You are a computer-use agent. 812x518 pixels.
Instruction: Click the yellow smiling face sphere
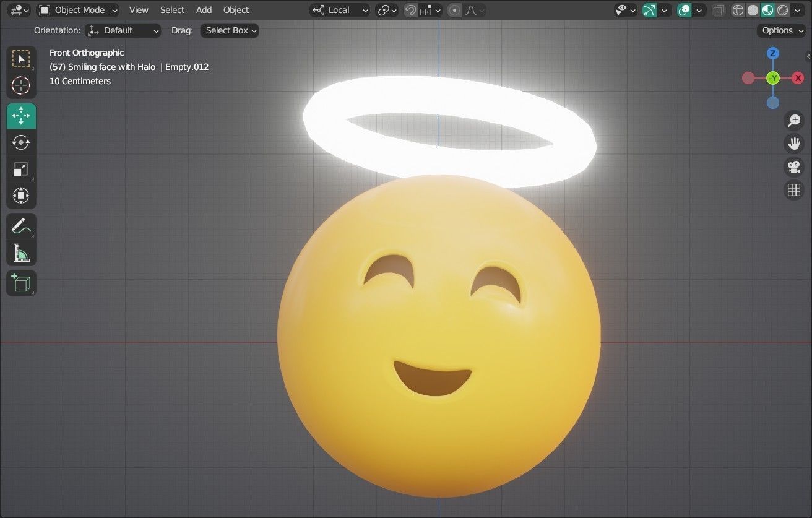point(439,336)
